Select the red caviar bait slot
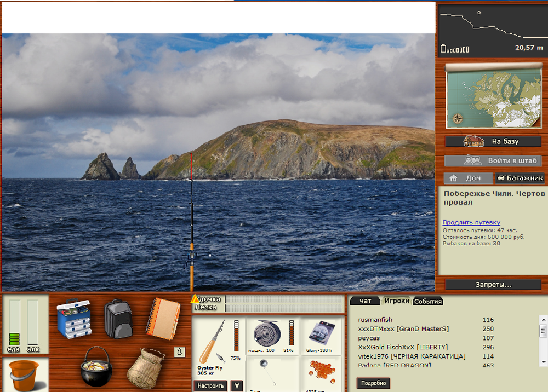 click(x=322, y=372)
